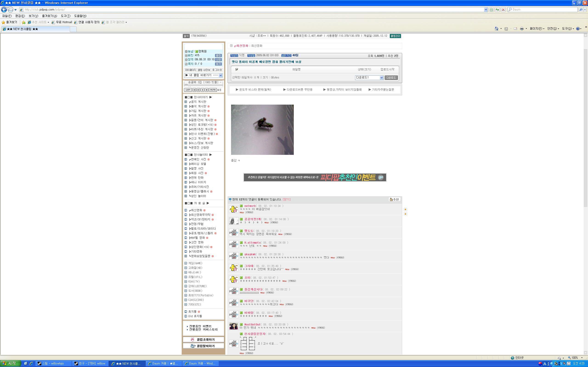Open 내 클럽 바로가기 dropdown
588x367 pixels.
click(220, 75)
